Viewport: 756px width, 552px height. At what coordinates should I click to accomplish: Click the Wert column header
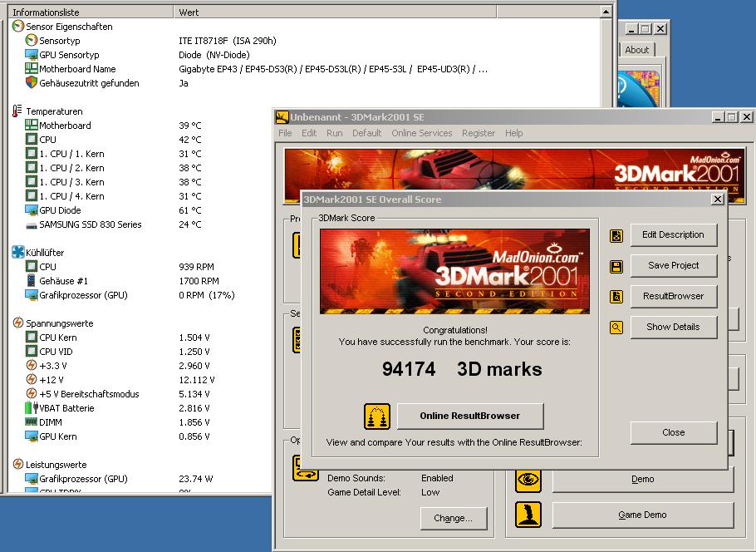coord(335,12)
